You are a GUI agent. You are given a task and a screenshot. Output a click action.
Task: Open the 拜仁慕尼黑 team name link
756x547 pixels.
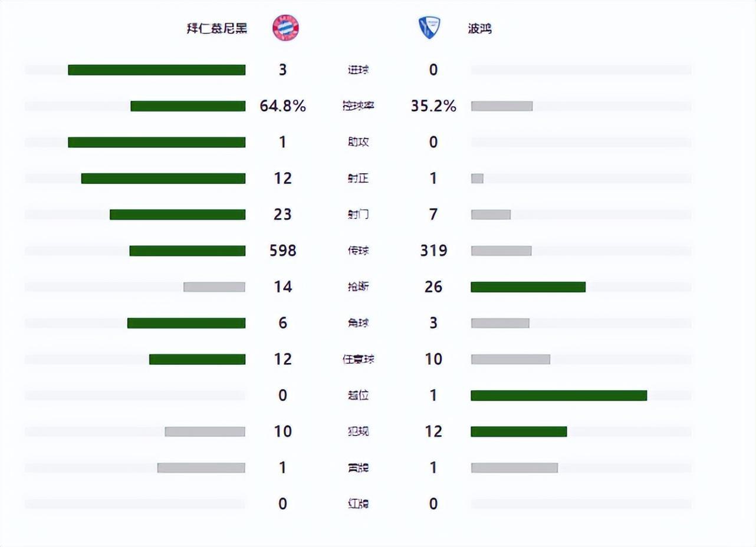coord(217,28)
